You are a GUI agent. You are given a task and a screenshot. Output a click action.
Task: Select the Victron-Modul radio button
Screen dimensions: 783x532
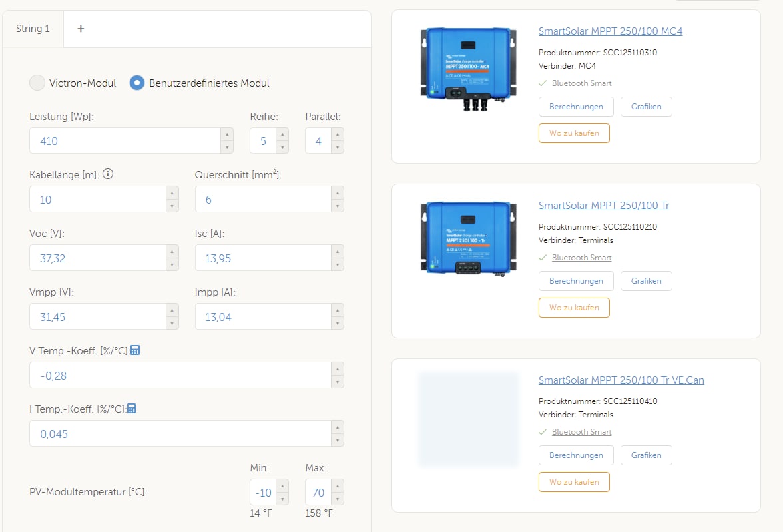(37, 83)
